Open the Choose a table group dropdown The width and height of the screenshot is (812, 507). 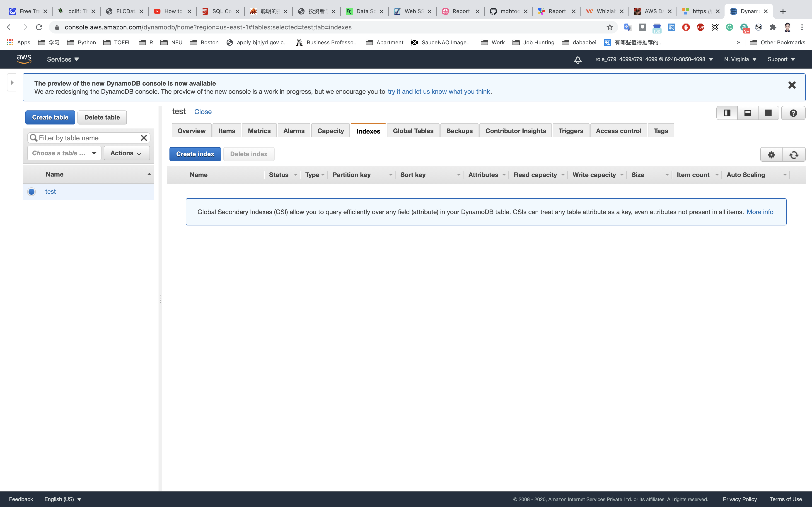tap(64, 153)
